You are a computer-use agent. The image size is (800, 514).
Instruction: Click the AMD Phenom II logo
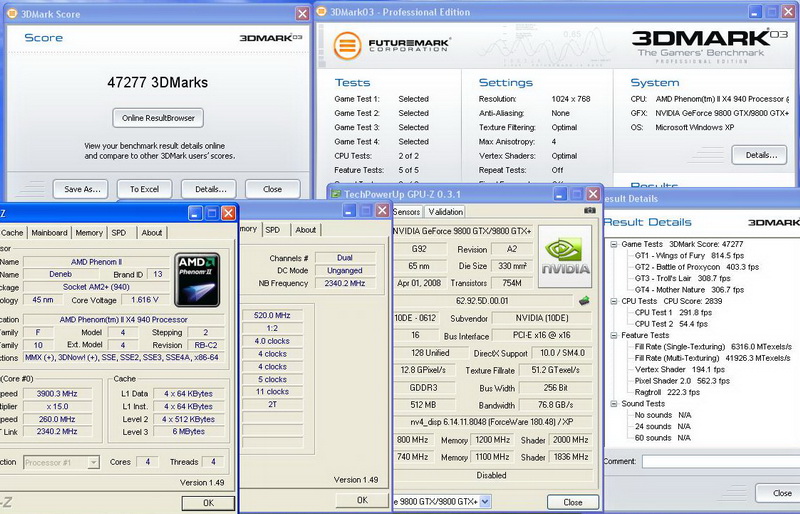point(197,279)
